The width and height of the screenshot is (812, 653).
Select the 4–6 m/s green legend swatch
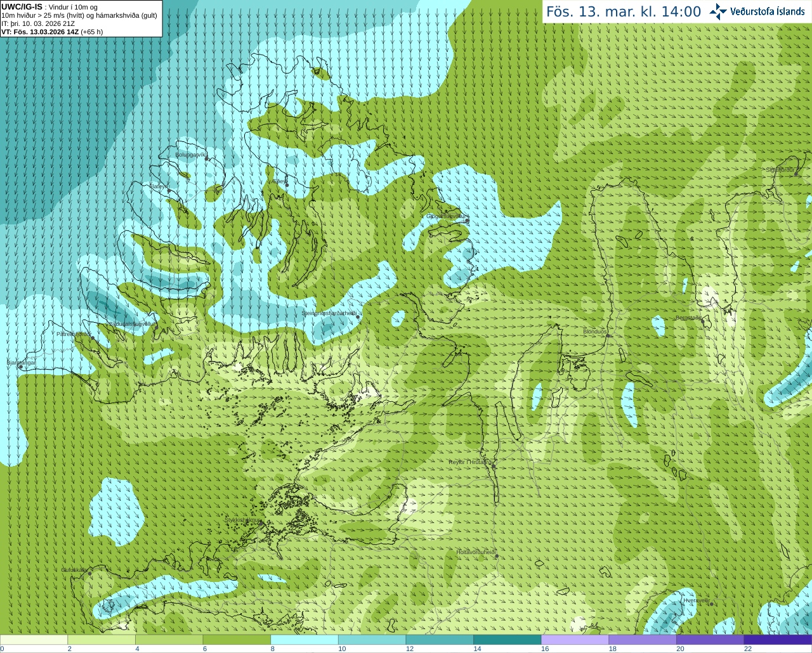point(169,640)
